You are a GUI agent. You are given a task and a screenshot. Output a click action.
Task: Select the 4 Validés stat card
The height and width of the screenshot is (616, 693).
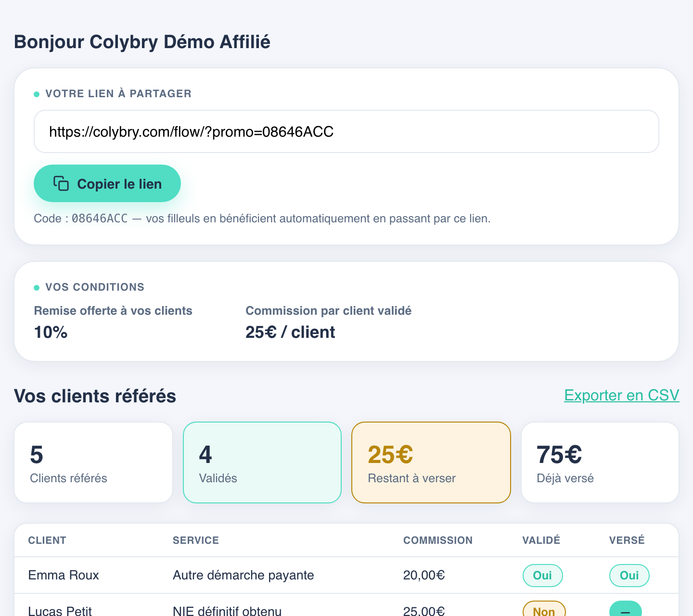[262, 462]
